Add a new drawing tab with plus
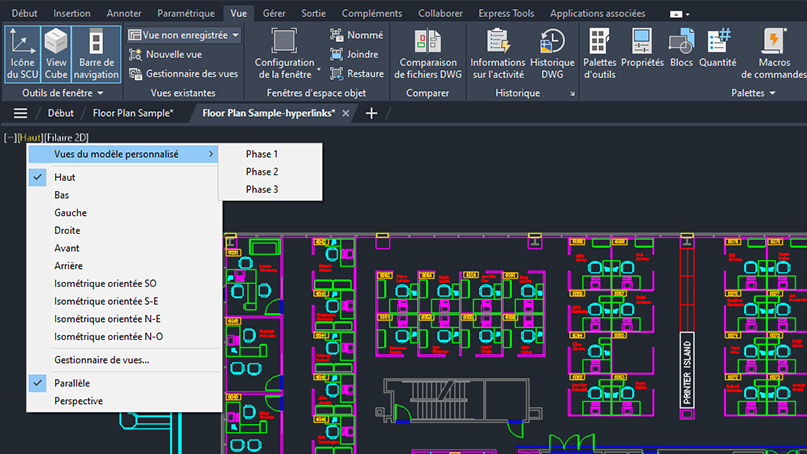This screenshot has height=454, width=807. tap(372, 113)
